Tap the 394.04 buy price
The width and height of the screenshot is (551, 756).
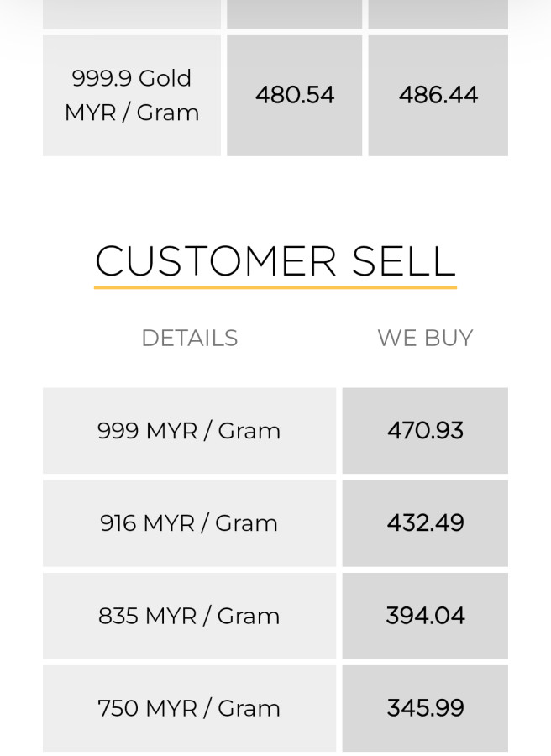pos(425,616)
